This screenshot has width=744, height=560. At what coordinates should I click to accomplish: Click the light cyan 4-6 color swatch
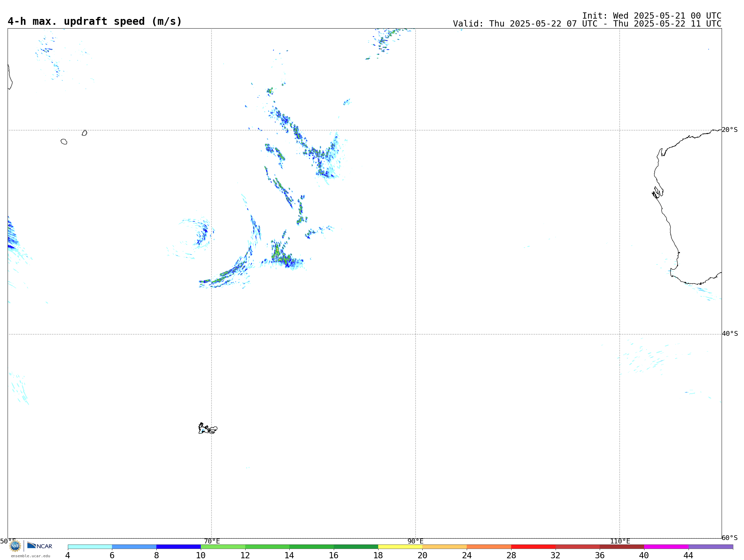point(90,547)
